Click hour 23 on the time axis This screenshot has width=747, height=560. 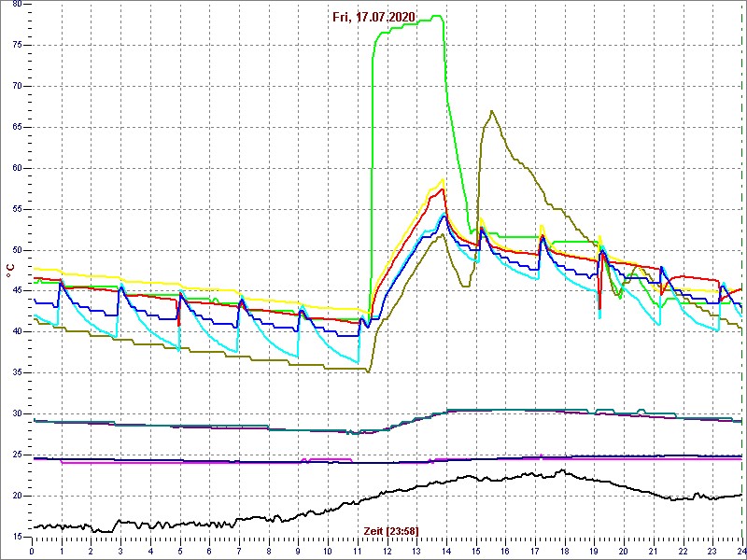tap(713, 552)
